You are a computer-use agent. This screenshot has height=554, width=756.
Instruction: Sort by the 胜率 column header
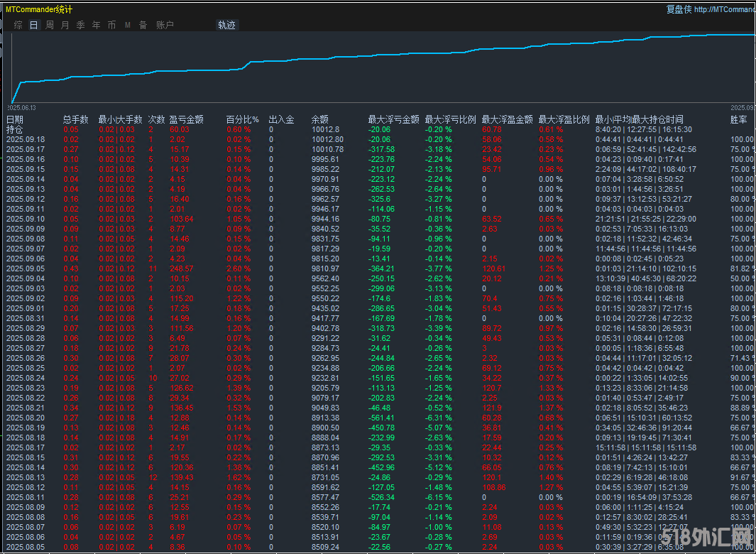[x=738, y=119]
